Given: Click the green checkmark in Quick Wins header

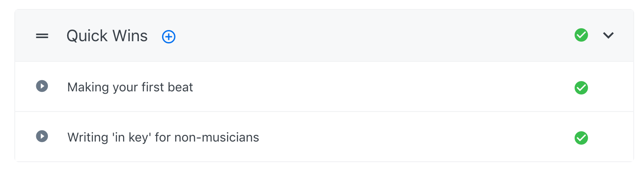Looking at the screenshot, I should click(581, 35).
